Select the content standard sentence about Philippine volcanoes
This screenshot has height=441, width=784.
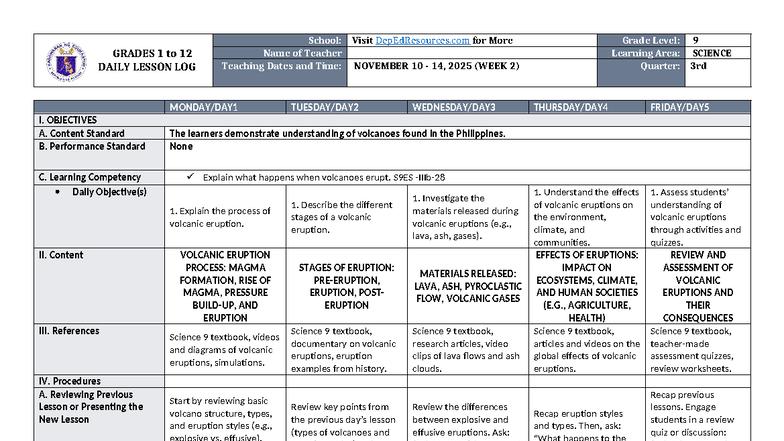[337, 134]
